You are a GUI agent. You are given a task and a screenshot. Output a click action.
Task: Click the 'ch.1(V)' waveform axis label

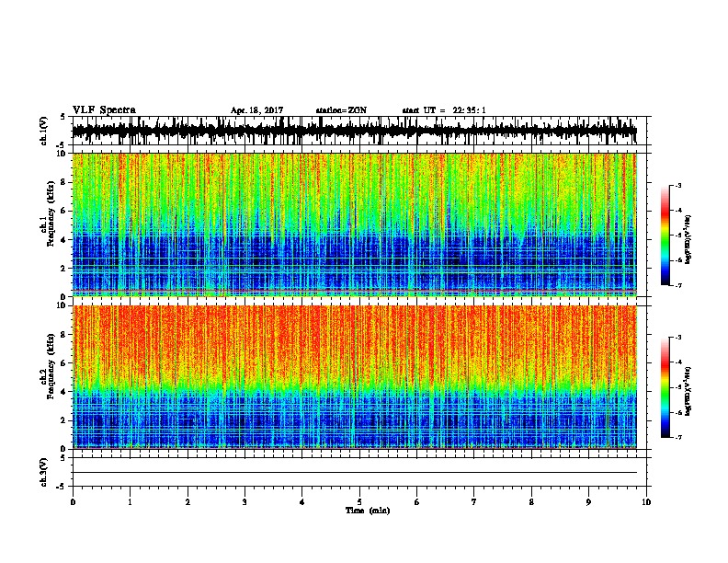click(x=44, y=131)
